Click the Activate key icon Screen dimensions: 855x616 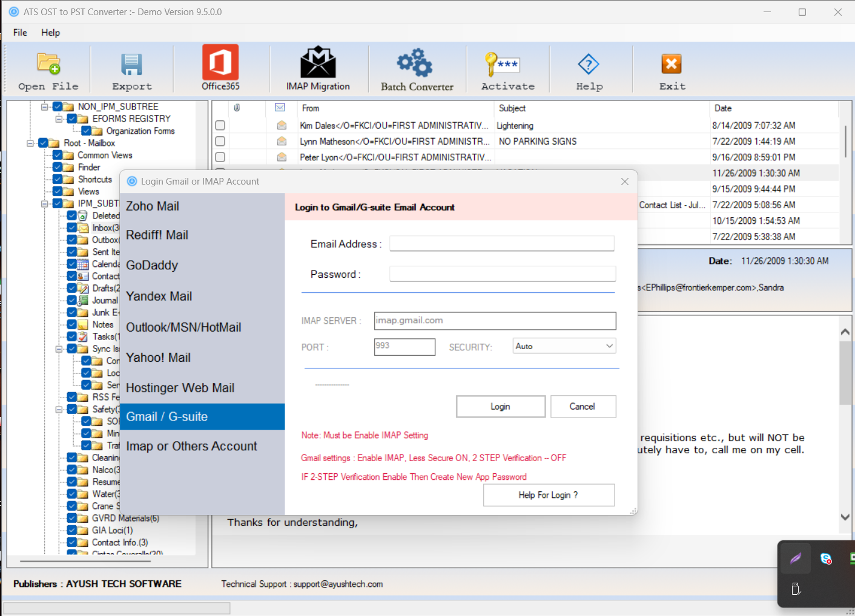pos(502,64)
